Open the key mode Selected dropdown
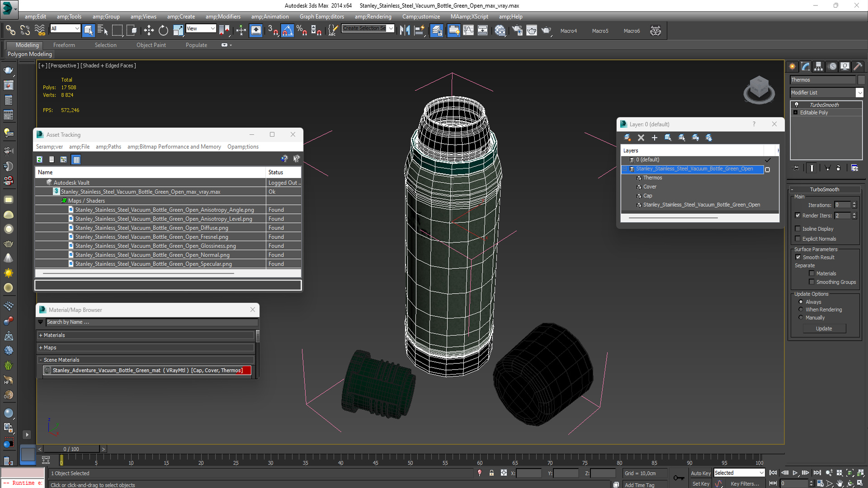 click(x=739, y=473)
